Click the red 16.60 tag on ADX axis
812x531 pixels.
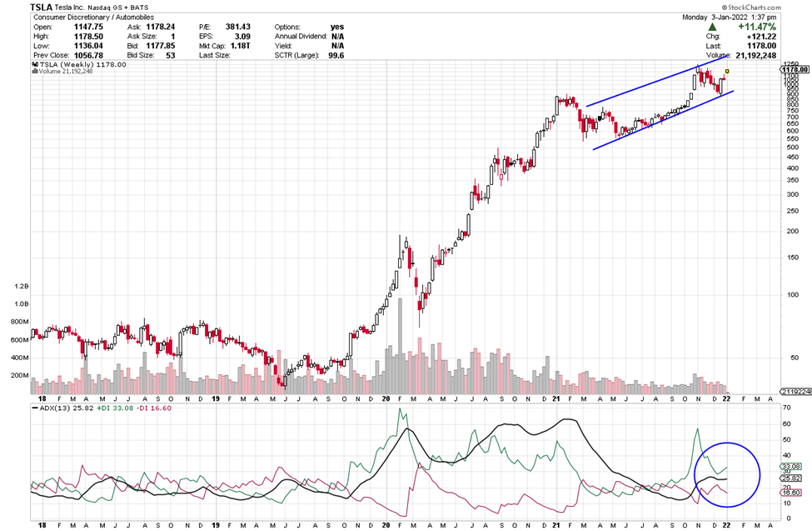pyautogui.click(x=791, y=493)
